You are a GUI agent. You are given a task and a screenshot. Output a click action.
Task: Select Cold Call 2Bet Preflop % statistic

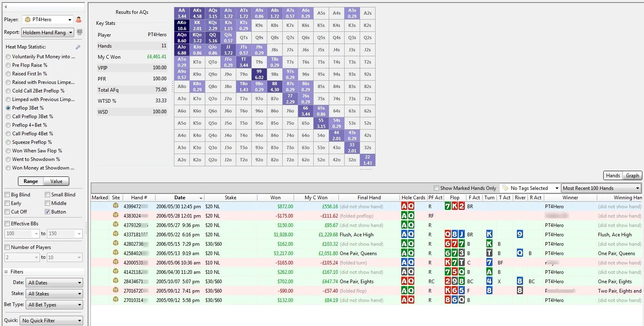coord(8,91)
